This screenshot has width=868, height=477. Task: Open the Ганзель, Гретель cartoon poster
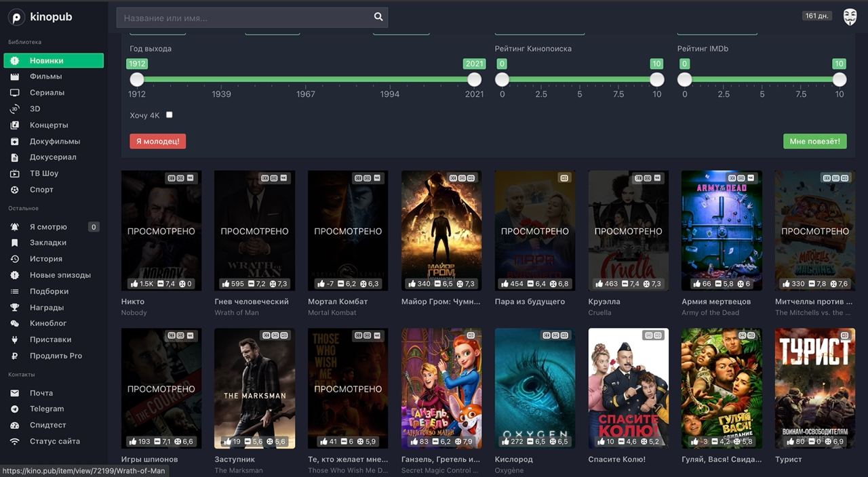pos(441,388)
